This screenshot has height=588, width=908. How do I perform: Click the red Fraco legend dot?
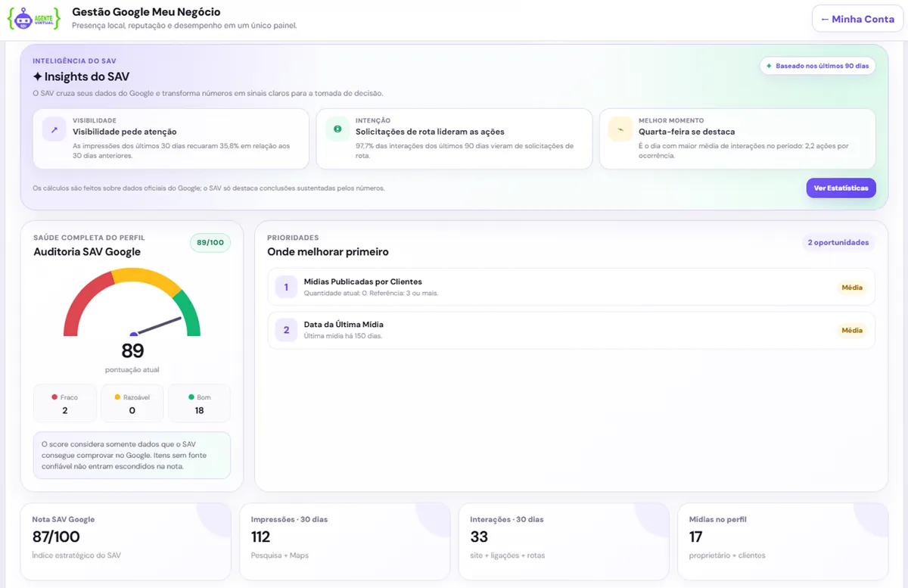point(54,397)
